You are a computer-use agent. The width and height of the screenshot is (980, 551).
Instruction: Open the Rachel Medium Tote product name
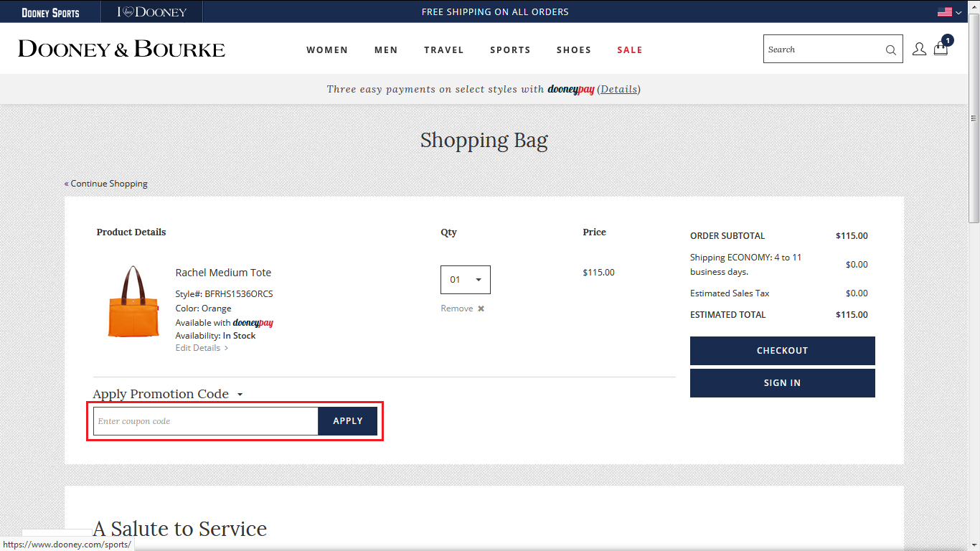(x=223, y=273)
